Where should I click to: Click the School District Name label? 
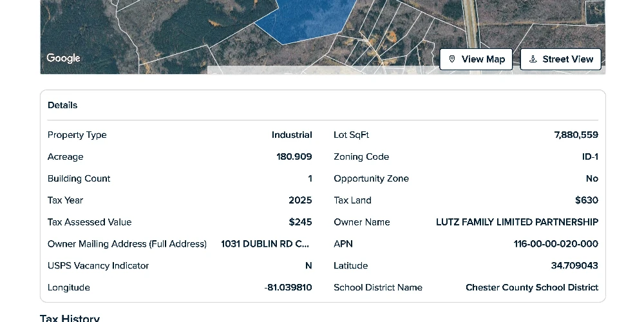(x=378, y=287)
